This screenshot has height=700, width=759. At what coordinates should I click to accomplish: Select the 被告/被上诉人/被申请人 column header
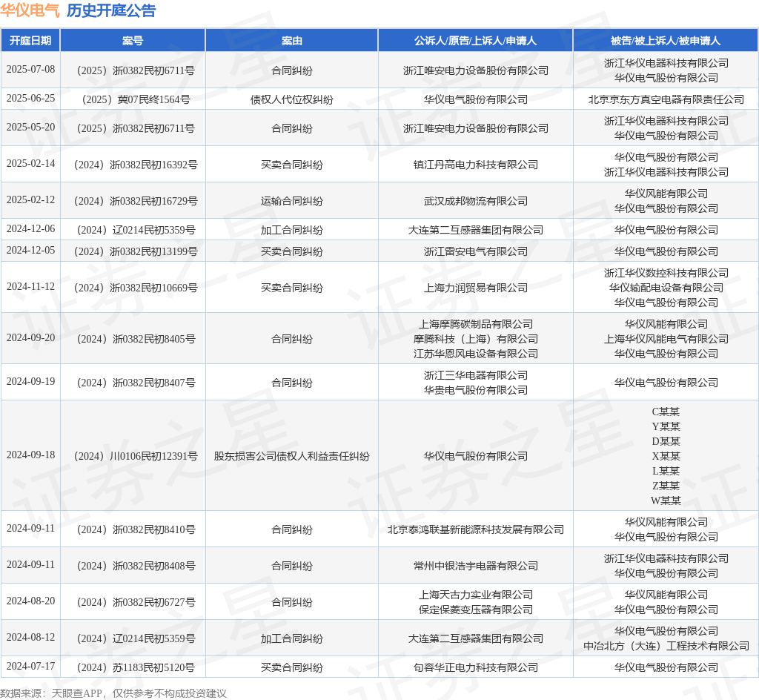click(x=666, y=41)
